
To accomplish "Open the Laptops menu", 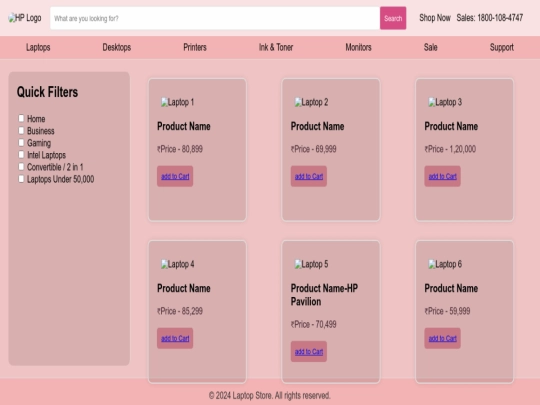I will coord(38,47).
